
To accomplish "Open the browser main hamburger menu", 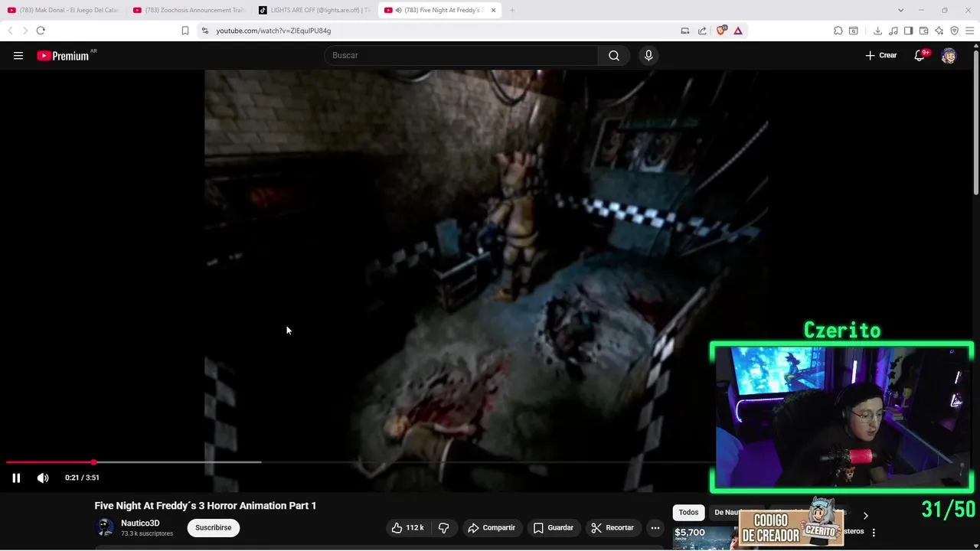I will coord(969,31).
